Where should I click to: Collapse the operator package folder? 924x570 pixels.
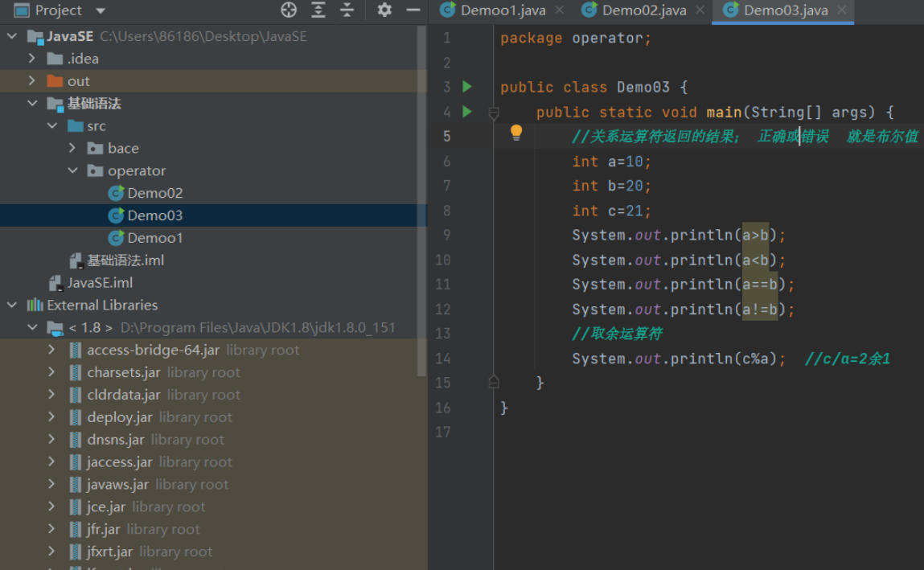pyautogui.click(x=73, y=170)
